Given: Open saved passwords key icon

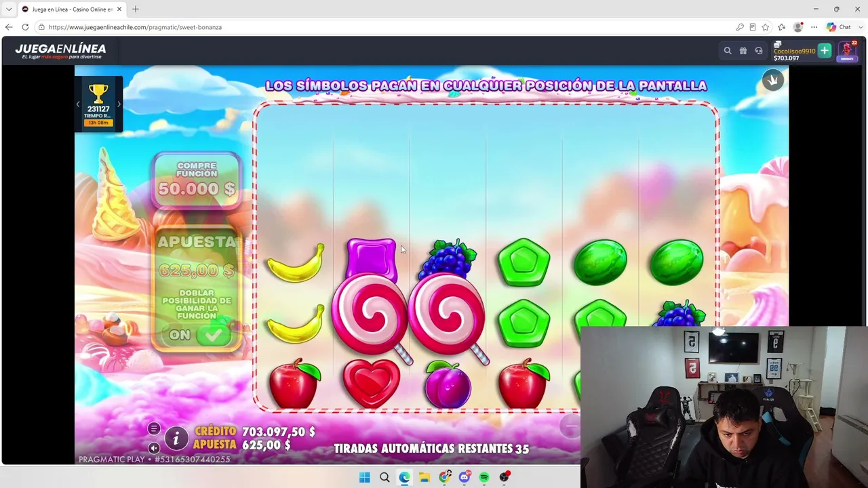Looking at the screenshot, I should pos(740,27).
